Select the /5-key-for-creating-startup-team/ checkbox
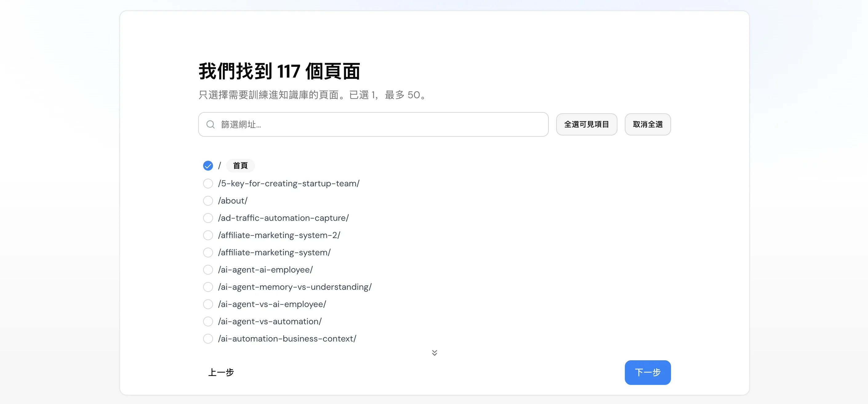Image resolution: width=868 pixels, height=404 pixels. pyautogui.click(x=208, y=184)
